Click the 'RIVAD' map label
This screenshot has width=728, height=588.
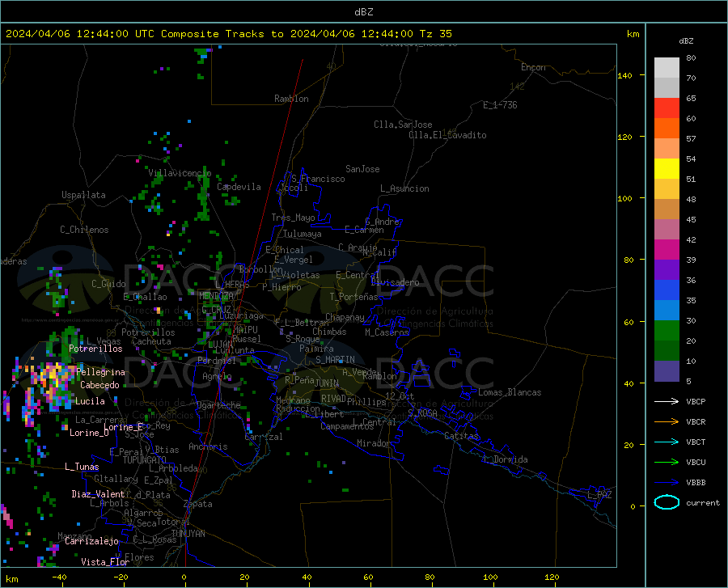(333, 399)
